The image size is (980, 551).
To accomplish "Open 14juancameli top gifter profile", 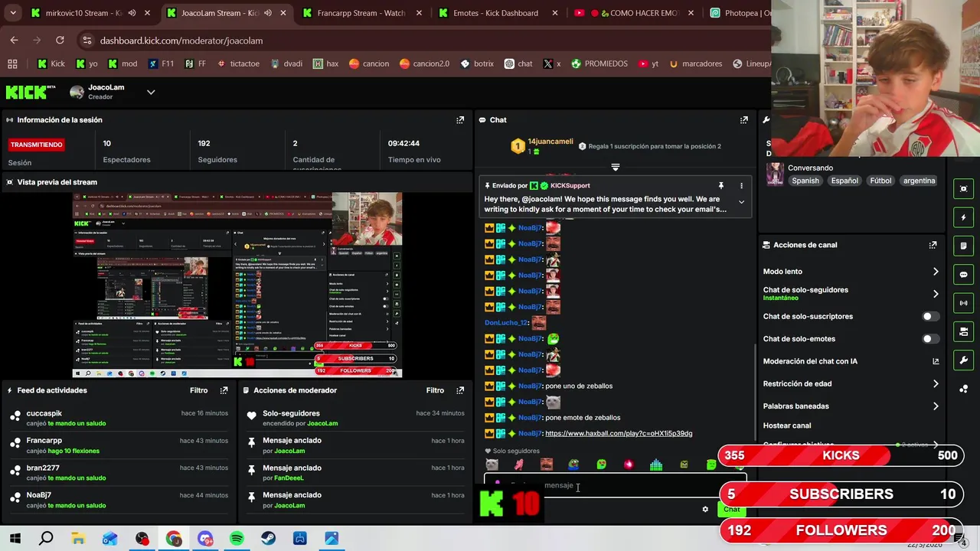I will point(550,142).
